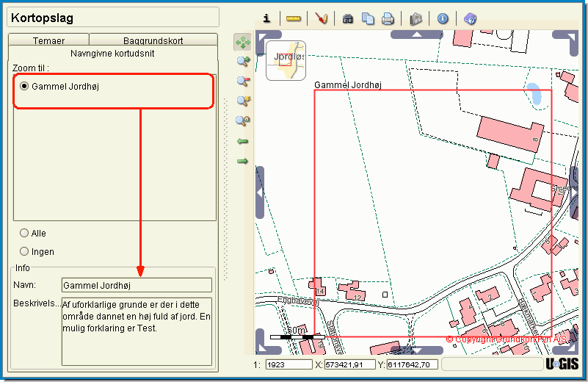Print the map with printer icon

[388, 19]
